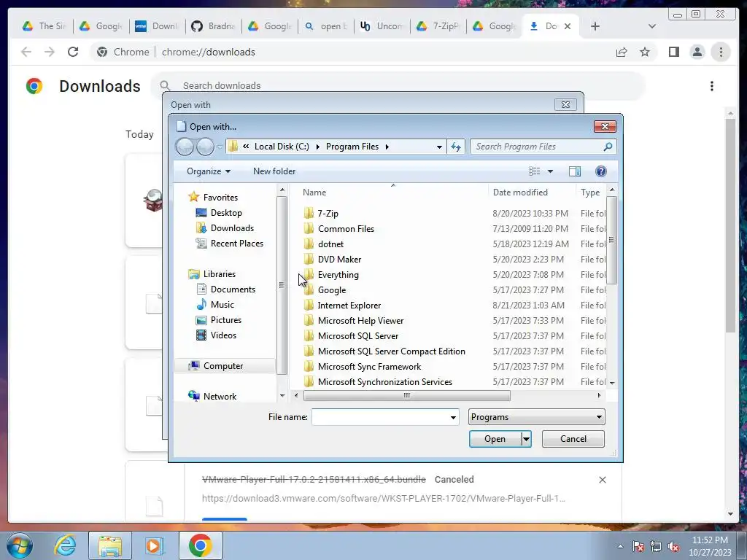Click the refresh button beside address bar
The height and width of the screenshot is (560, 747).
(456, 147)
